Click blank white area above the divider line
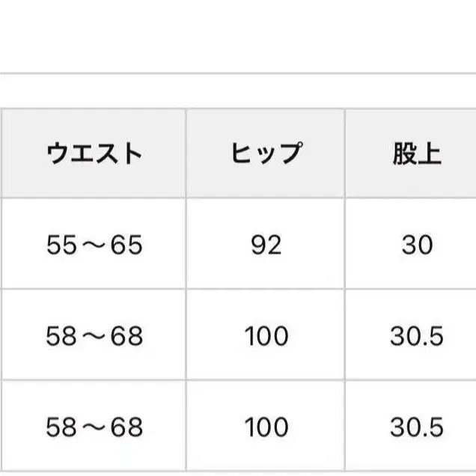 coord(238,34)
